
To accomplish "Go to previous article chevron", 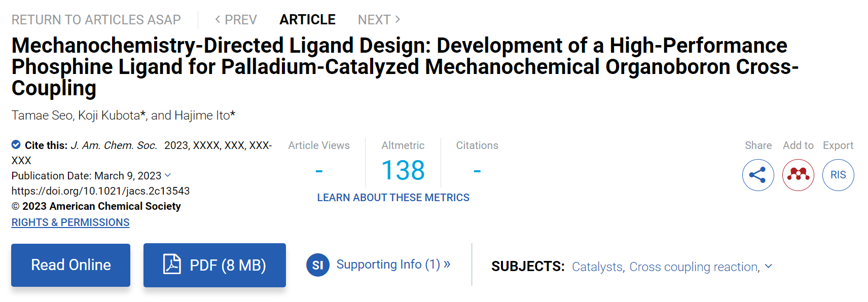I will [218, 19].
